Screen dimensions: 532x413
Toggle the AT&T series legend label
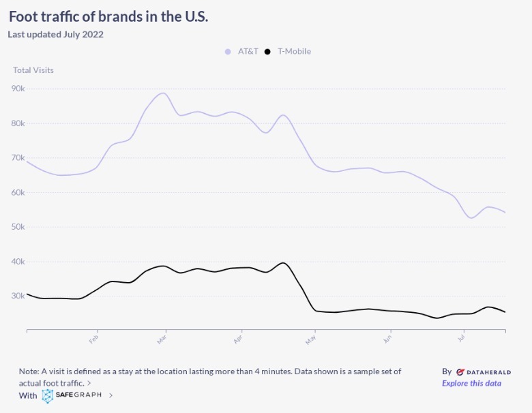coord(248,51)
